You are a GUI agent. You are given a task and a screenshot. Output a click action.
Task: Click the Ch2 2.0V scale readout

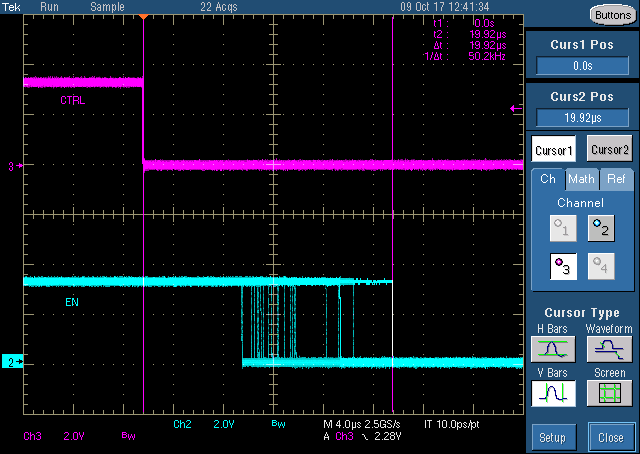click(204, 424)
